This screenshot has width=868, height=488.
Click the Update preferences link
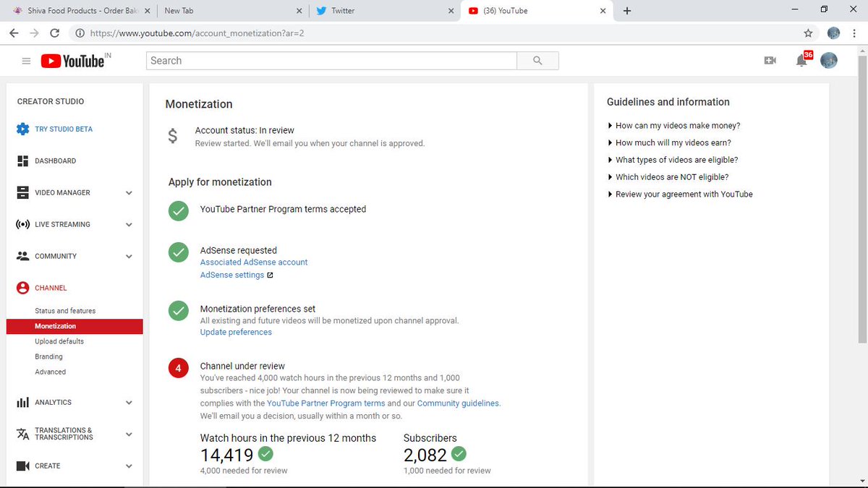[236, 333]
